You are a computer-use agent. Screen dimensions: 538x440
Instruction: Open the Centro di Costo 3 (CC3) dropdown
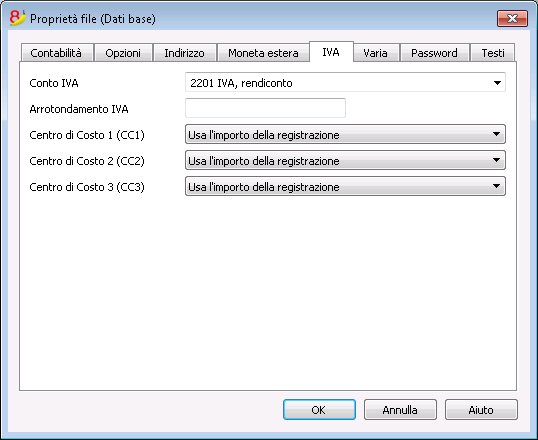point(345,186)
